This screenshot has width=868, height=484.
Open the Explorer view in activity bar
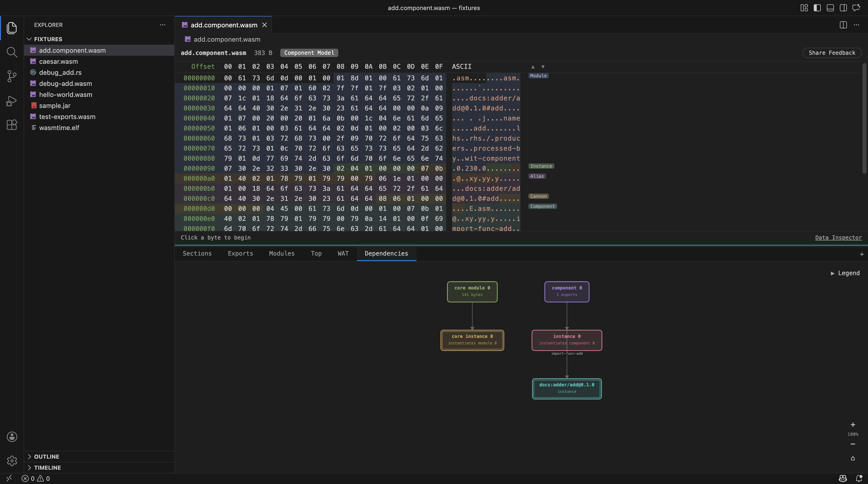coord(12,28)
